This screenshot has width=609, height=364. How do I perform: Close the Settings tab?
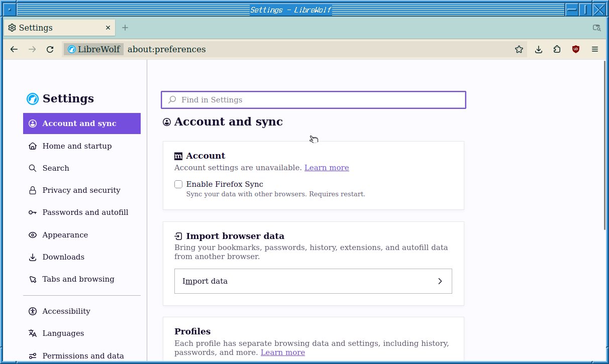pos(108,28)
